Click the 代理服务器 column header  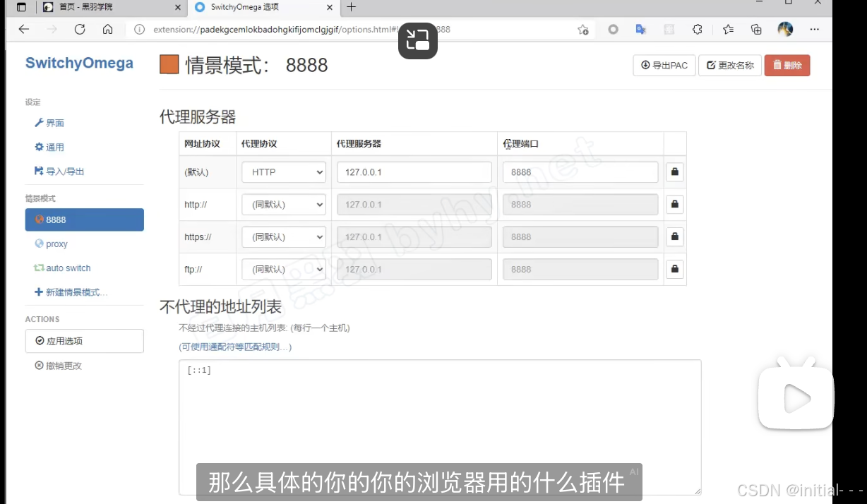359,143
